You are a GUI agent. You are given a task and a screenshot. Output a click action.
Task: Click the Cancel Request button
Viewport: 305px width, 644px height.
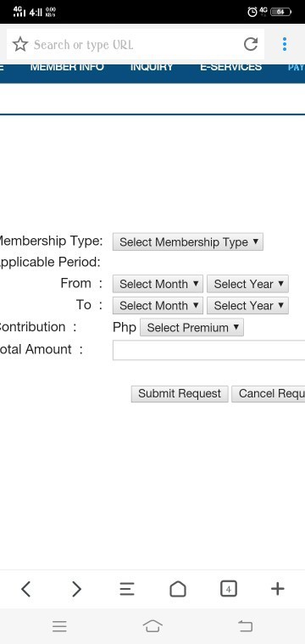point(268,393)
